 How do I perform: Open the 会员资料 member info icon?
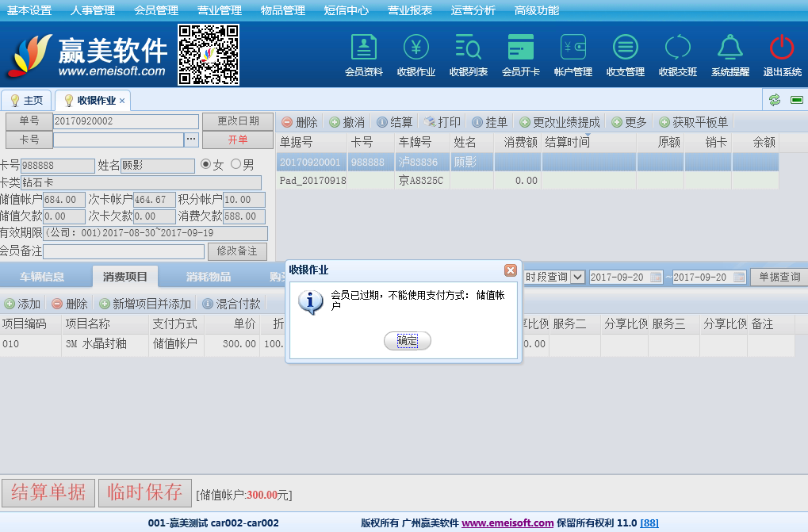[364, 55]
